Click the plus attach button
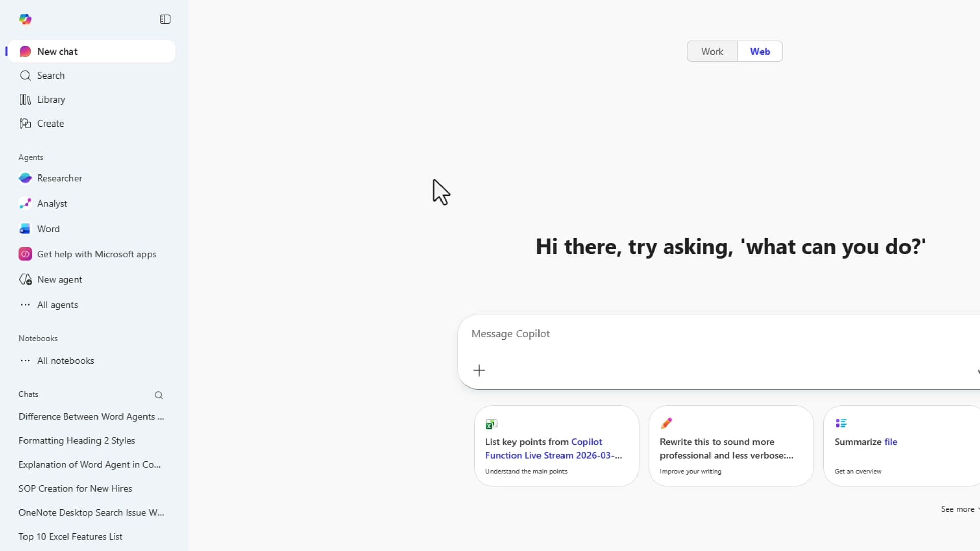Viewport: 980px width, 551px height. click(x=479, y=370)
